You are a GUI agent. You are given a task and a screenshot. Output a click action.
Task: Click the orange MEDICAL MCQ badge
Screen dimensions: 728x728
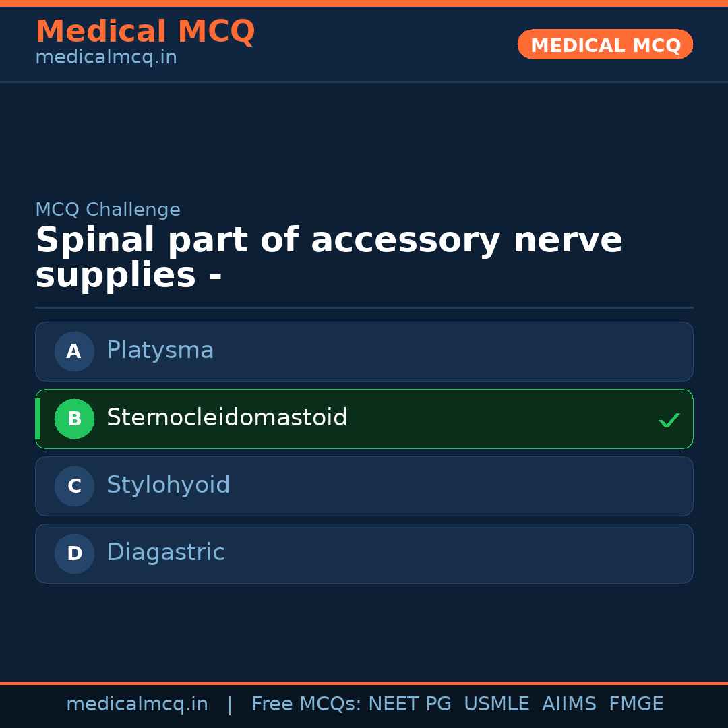(605, 44)
